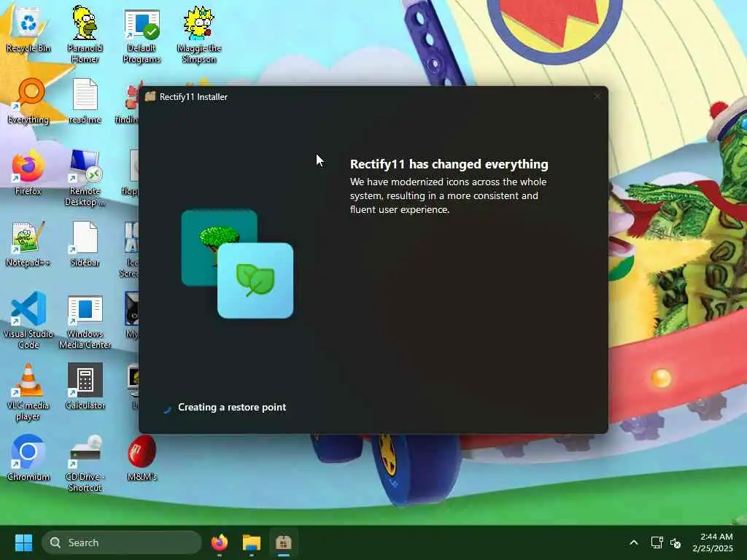
Task: Open the Remote Desktop shortcut
Action: [x=85, y=179]
